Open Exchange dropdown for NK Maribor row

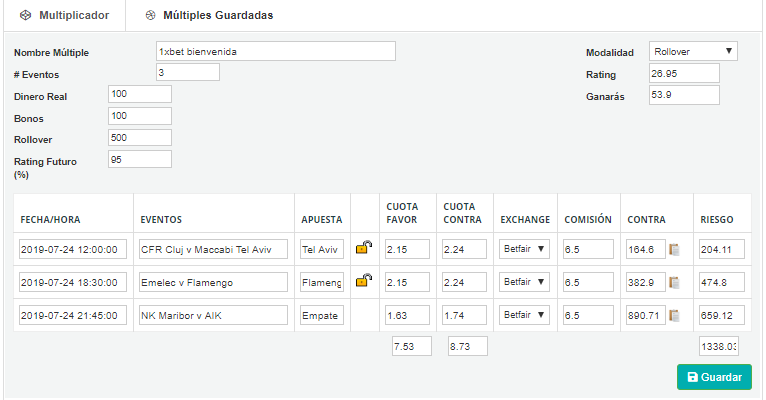[524, 315]
